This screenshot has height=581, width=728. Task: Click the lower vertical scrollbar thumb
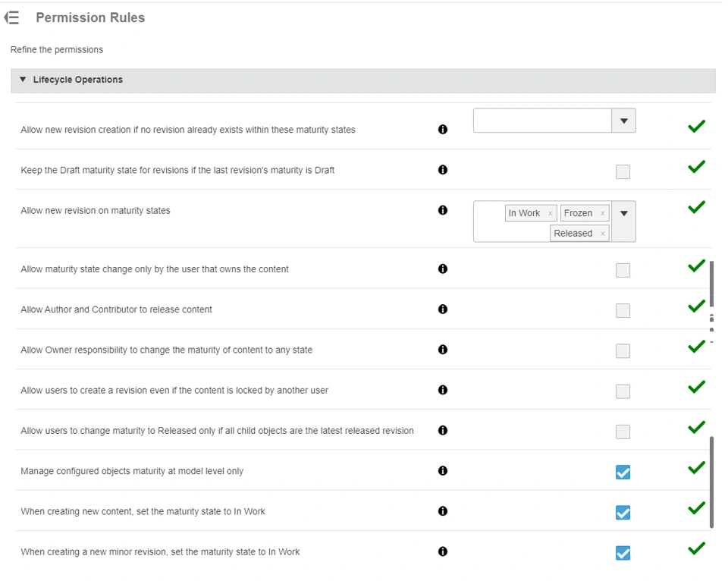pyautogui.click(x=711, y=482)
